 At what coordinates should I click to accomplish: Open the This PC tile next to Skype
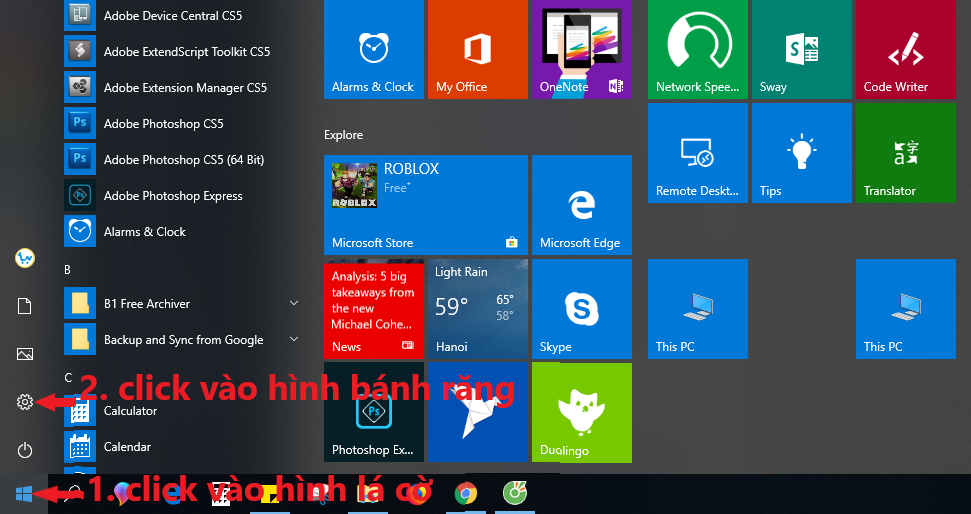(698, 309)
